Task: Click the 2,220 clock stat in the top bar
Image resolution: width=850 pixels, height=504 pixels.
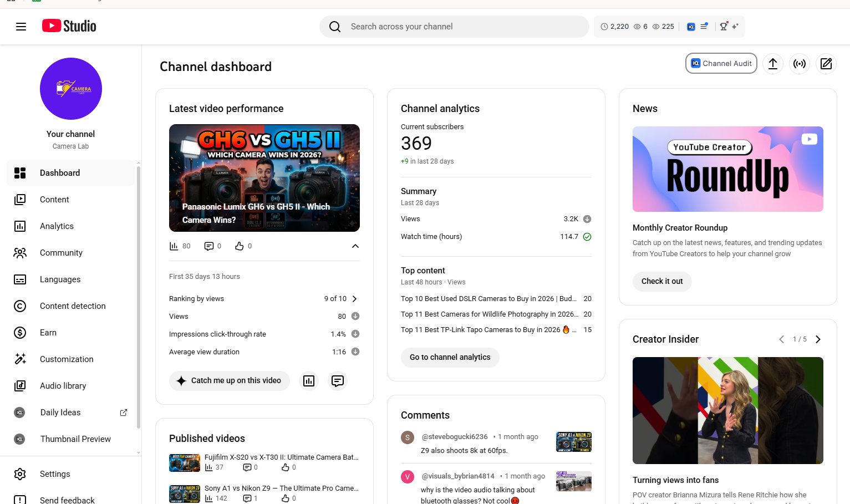Action: click(x=615, y=26)
